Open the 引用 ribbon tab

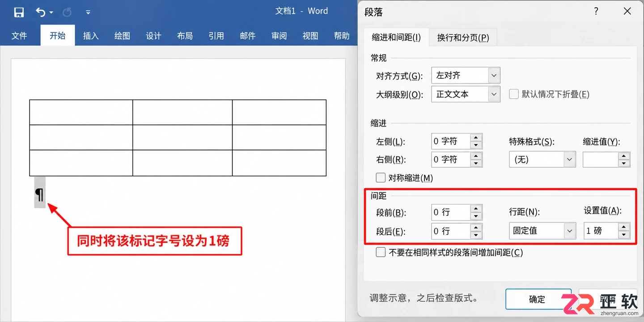(216, 36)
